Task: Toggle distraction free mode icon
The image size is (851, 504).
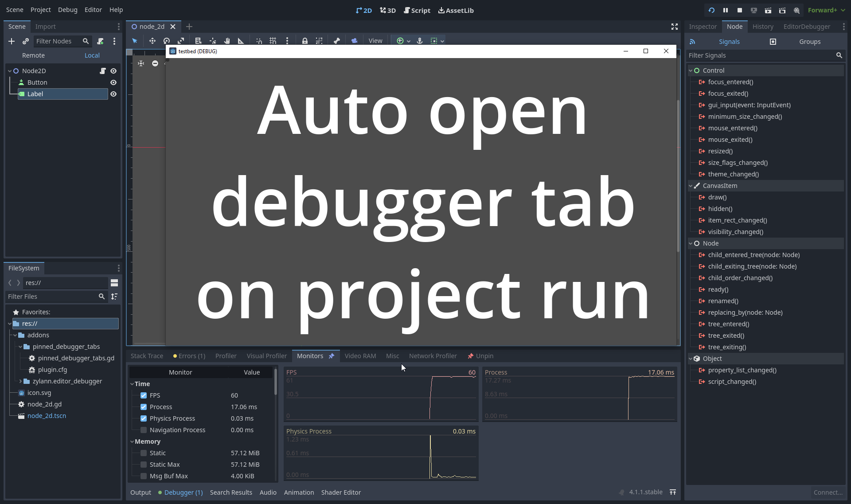Action: pyautogui.click(x=674, y=27)
